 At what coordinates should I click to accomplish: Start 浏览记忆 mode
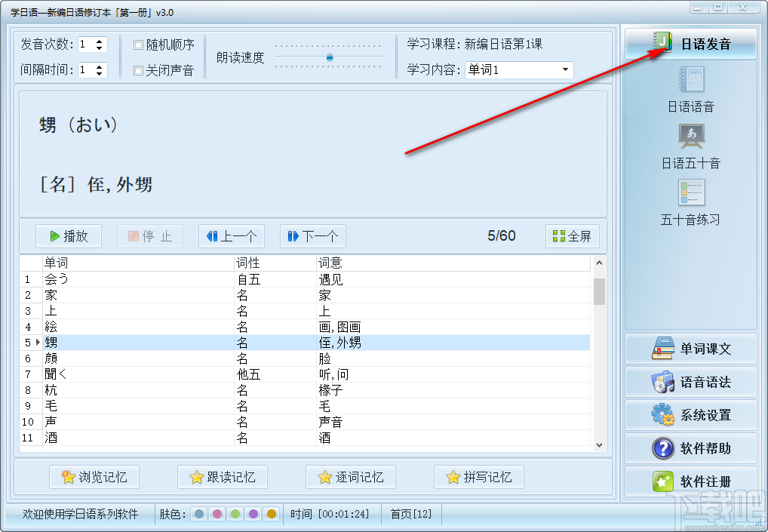(x=94, y=477)
